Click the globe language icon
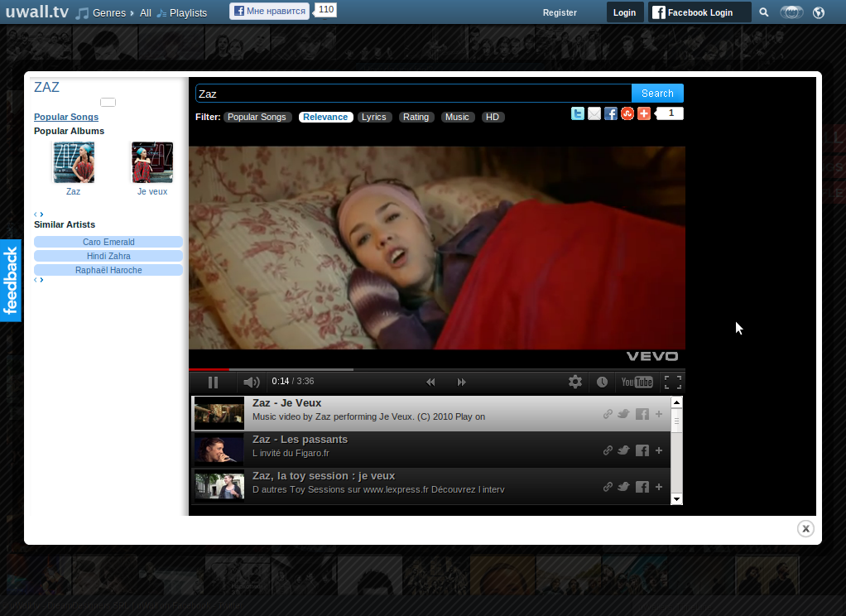Image resolution: width=846 pixels, height=616 pixels. click(819, 12)
